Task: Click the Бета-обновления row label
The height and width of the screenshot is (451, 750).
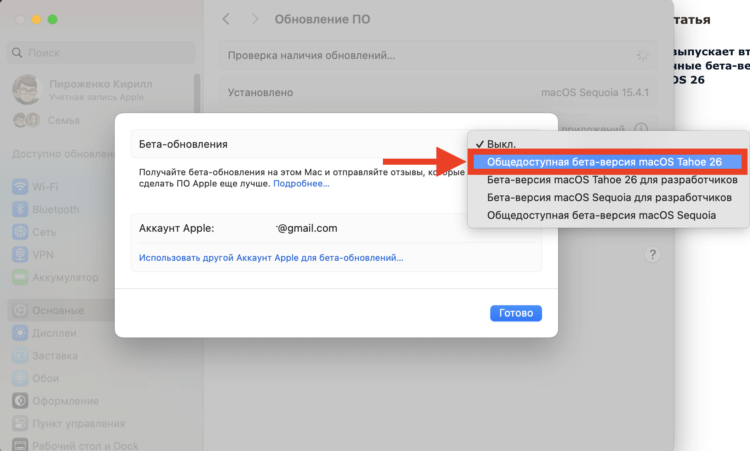Action: (x=183, y=144)
